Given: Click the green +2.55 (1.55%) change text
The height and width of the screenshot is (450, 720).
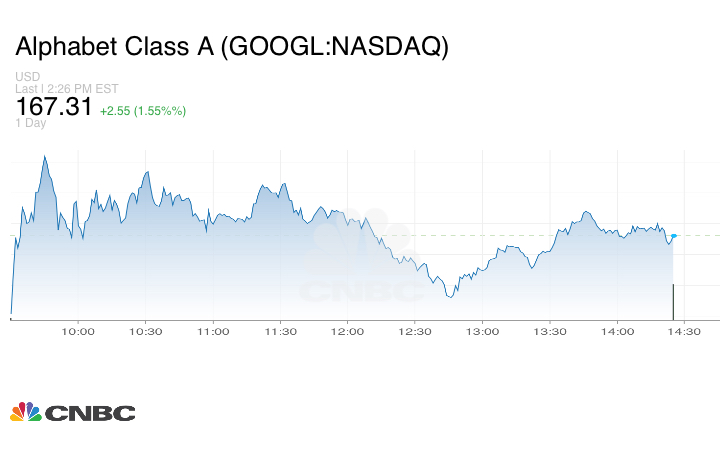Looking at the screenshot, I should pyautogui.click(x=143, y=109).
